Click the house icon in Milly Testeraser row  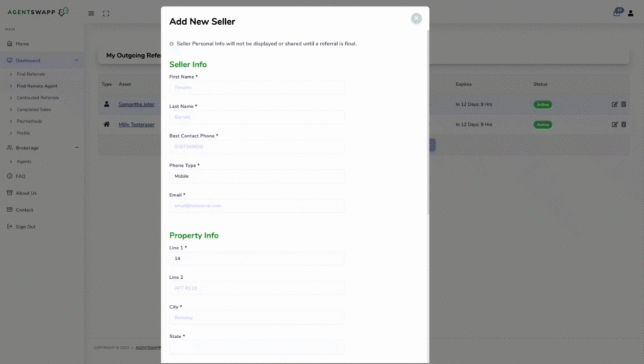click(106, 124)
